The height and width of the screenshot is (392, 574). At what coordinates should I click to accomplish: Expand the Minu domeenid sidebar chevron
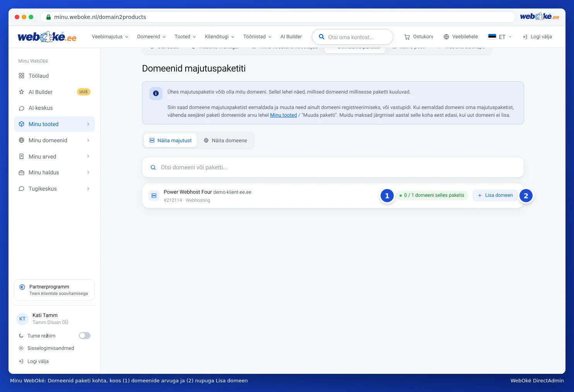[88, 140]
